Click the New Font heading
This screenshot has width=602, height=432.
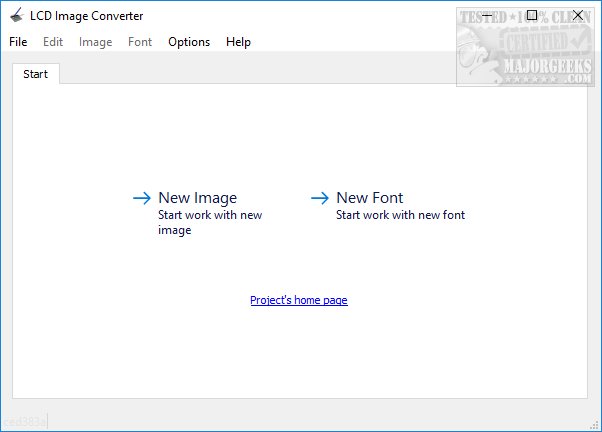tap(369, 198)
